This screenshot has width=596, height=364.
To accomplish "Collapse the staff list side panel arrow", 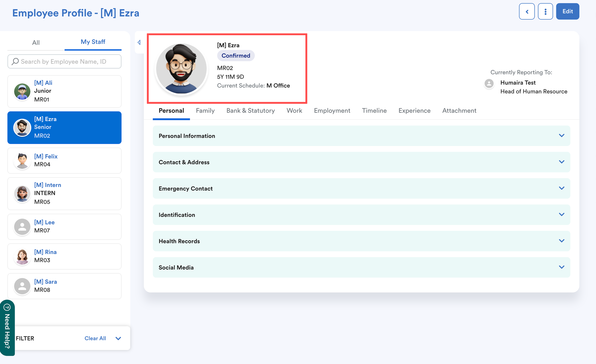I will pyautogui.click(x=139, y=43).
